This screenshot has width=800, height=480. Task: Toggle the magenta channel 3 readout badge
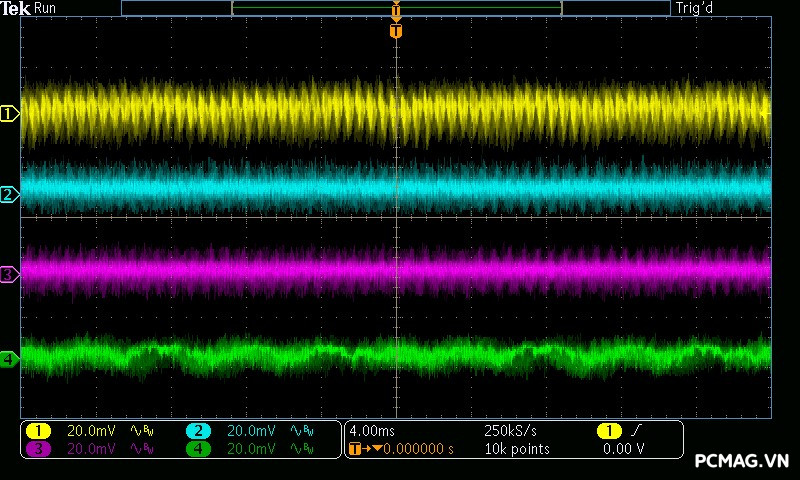pyautogui.click(x=38, y=449)
